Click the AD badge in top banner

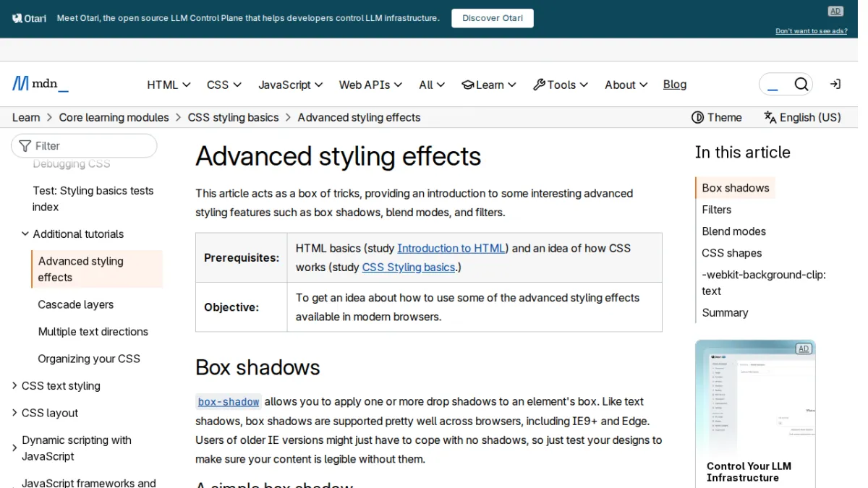(x=835, y=11)
